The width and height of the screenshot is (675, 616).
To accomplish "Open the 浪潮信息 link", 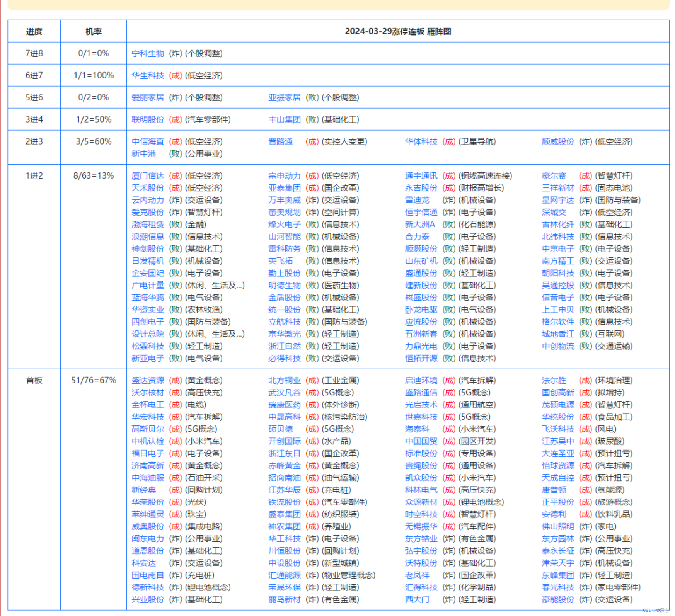I will [148, 237].
